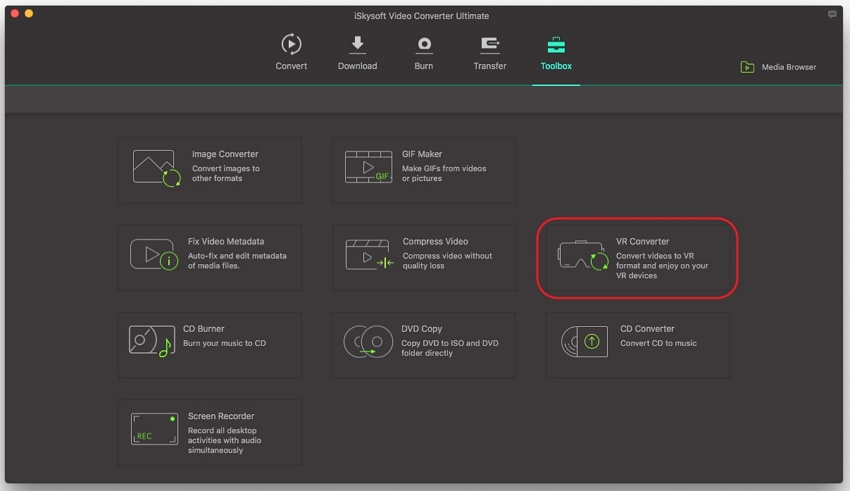Click the feedback message icon in title bar
Viewport: 850px width, 491px height.
tap(832, 14)
